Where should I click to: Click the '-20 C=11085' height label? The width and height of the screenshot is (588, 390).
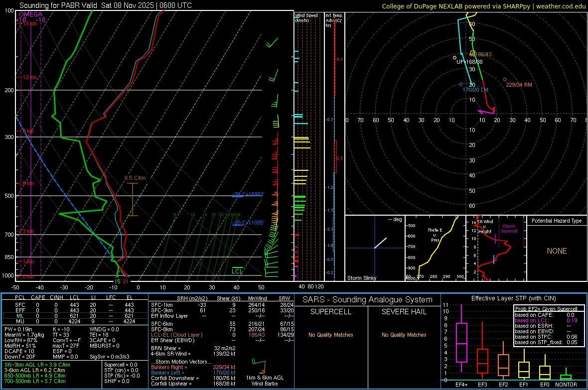[x=248, y=223]
